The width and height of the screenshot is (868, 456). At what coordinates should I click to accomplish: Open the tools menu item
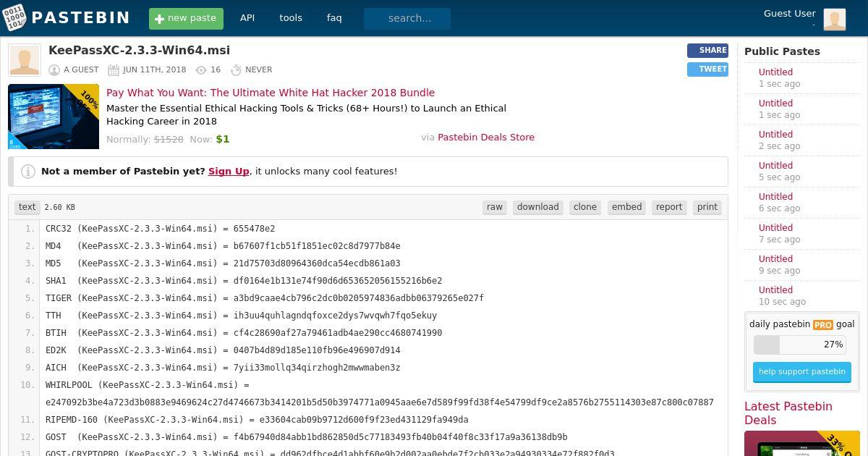coord(291,18)
